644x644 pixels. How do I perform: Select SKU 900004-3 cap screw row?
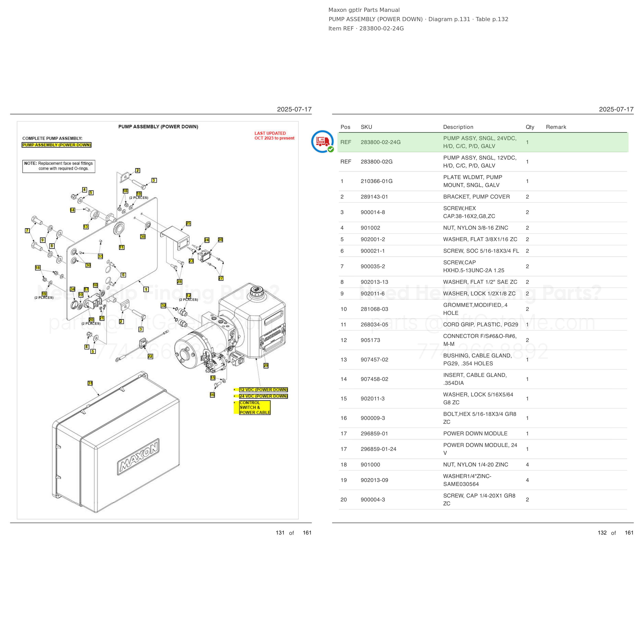tap(483, 500)
